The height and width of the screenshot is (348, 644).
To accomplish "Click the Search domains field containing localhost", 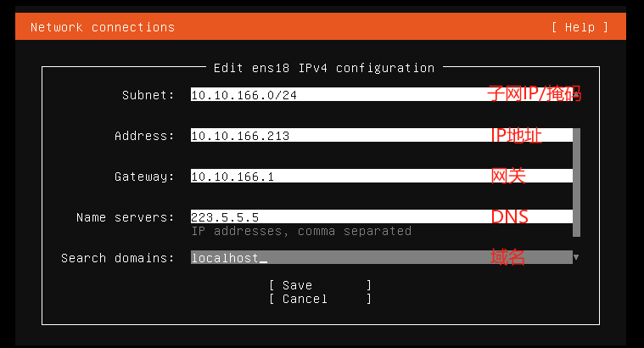I will click(x=382, y=257).
